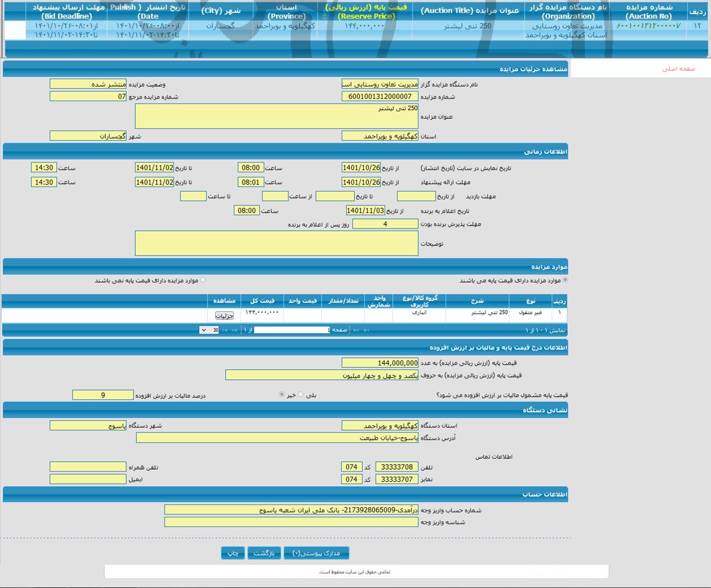Click the last-page pagination icon

225,330
